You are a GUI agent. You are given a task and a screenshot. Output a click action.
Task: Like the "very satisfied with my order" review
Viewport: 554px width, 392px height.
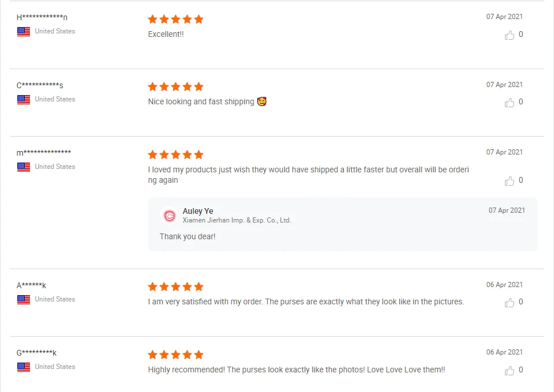(x=510, y=303)
